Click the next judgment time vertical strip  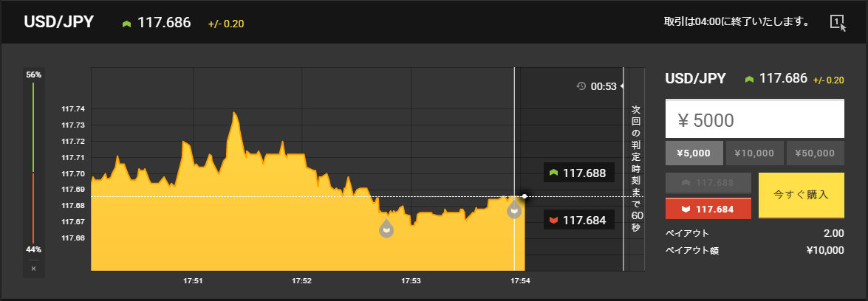pos(635,169)
